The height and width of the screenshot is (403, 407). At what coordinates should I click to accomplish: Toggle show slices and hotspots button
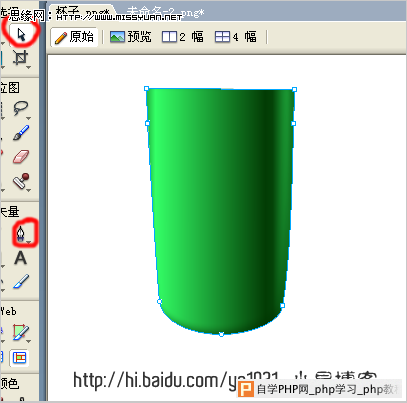pos(19,358)
